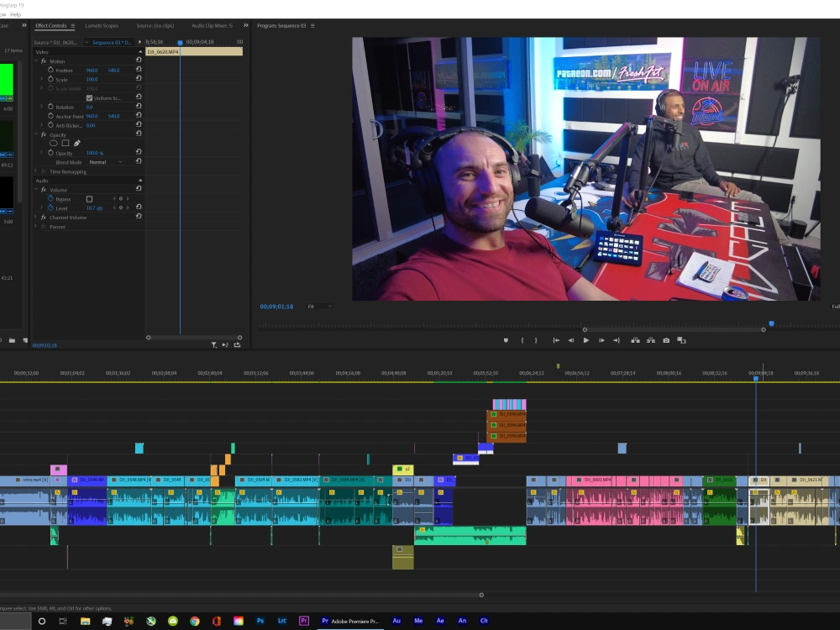Play the sequence in Program monitor
Screen dimensions: 840x630
tap(586, 340)
